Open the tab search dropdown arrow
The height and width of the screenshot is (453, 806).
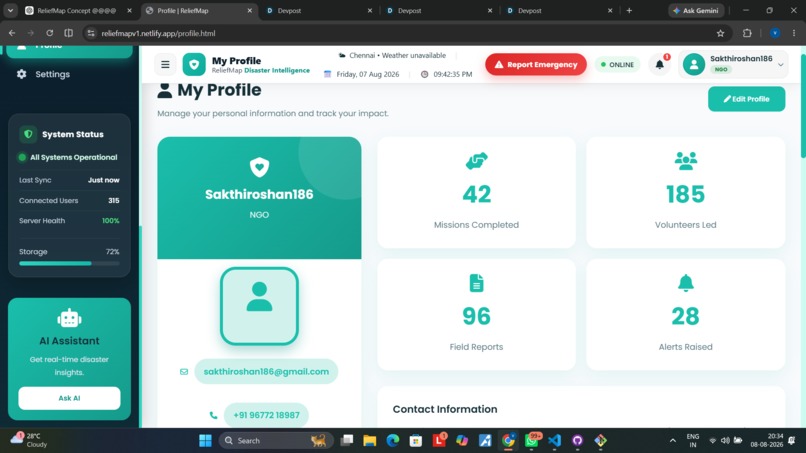tap(10, 10)
